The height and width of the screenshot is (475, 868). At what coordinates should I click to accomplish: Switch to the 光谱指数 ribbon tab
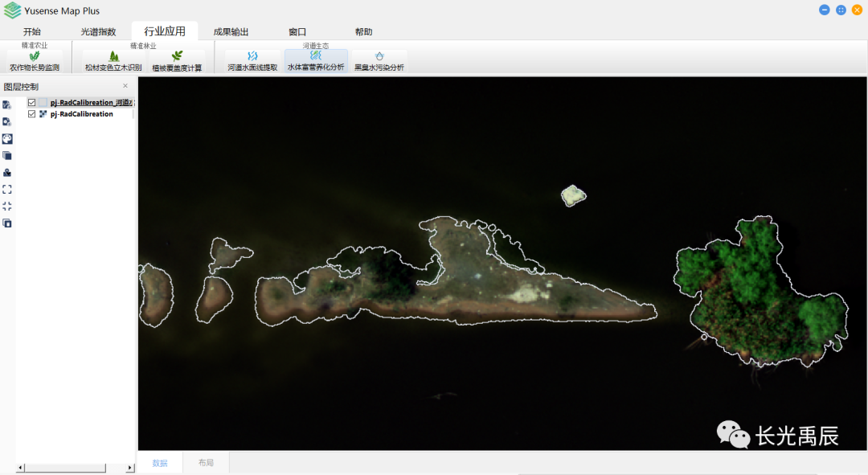[x=98, y=32]
